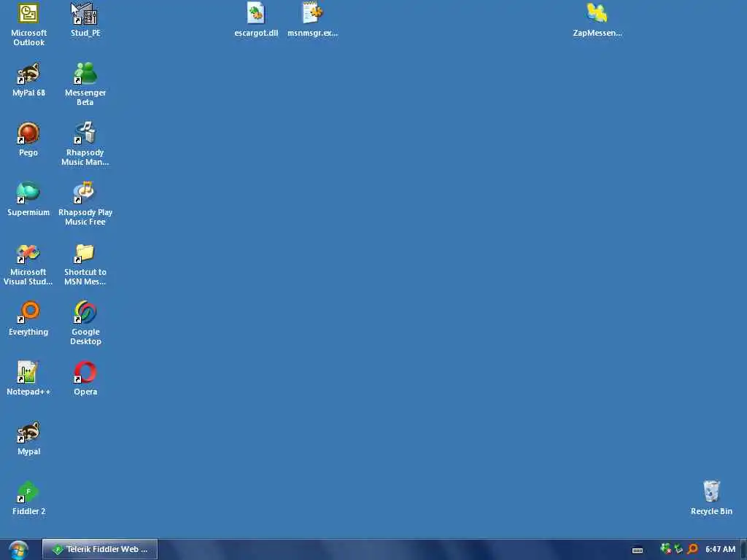Switch to Telerik Fiddler Web taskbar button
Viewport: 747px width, 560px height.
(99, 549)
